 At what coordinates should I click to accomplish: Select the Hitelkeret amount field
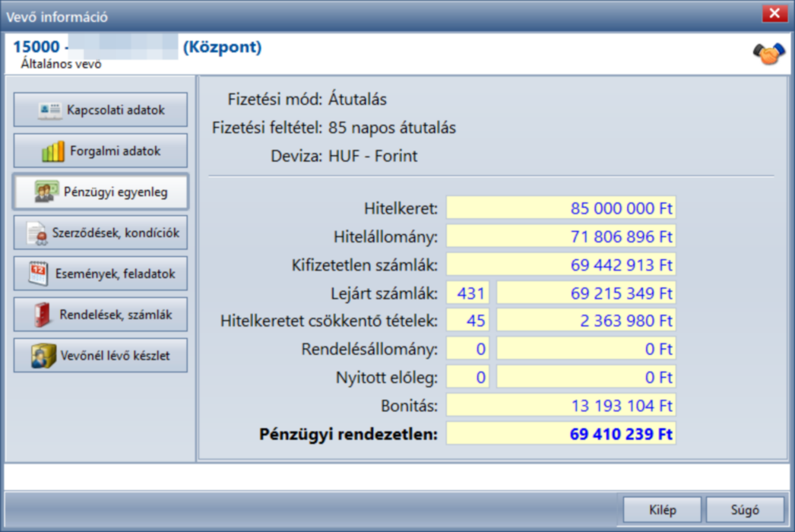(561, 208)
